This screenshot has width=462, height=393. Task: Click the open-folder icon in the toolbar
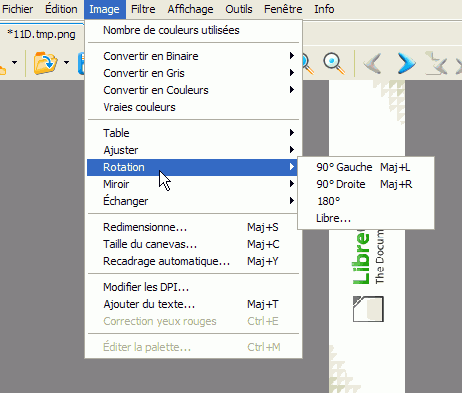pos(45,62)
